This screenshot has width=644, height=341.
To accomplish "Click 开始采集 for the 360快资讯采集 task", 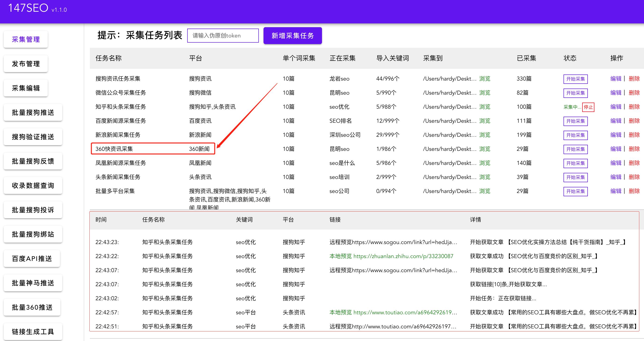I will [575, 149].
